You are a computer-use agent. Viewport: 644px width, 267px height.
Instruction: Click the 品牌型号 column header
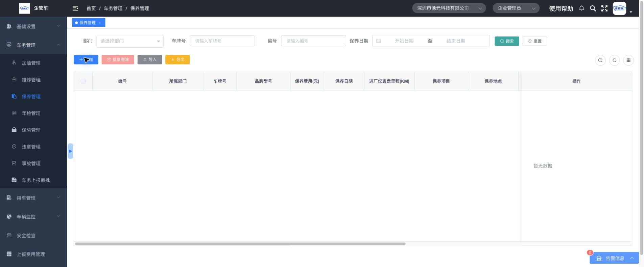[263, 81]
